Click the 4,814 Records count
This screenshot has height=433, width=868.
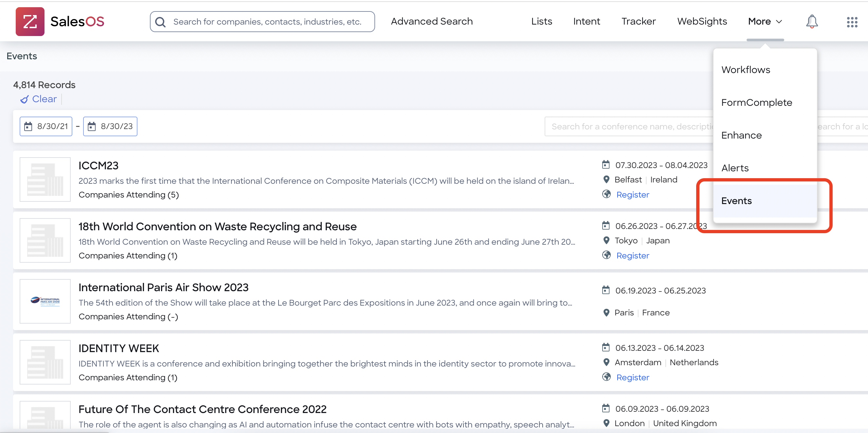coord(44,85)
